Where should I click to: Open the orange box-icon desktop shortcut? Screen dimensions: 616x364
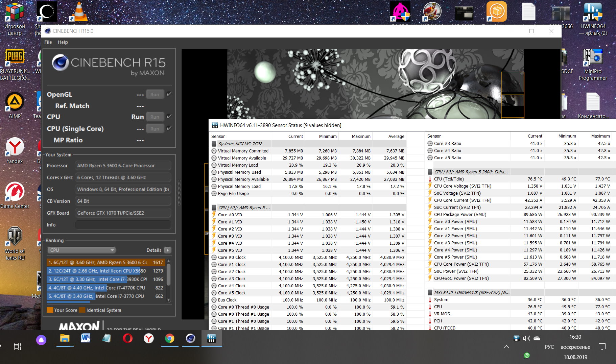point(496,12)
